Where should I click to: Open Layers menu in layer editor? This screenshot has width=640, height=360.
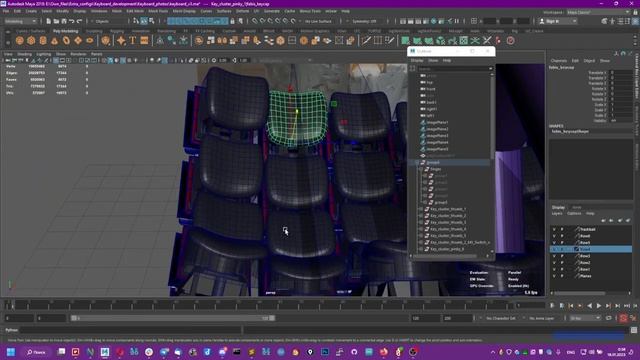coord(557,213)
